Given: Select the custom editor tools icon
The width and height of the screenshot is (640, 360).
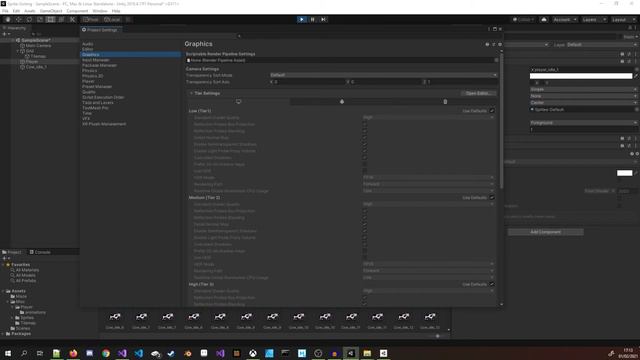Looking at the screenshot, I should 72,19.
